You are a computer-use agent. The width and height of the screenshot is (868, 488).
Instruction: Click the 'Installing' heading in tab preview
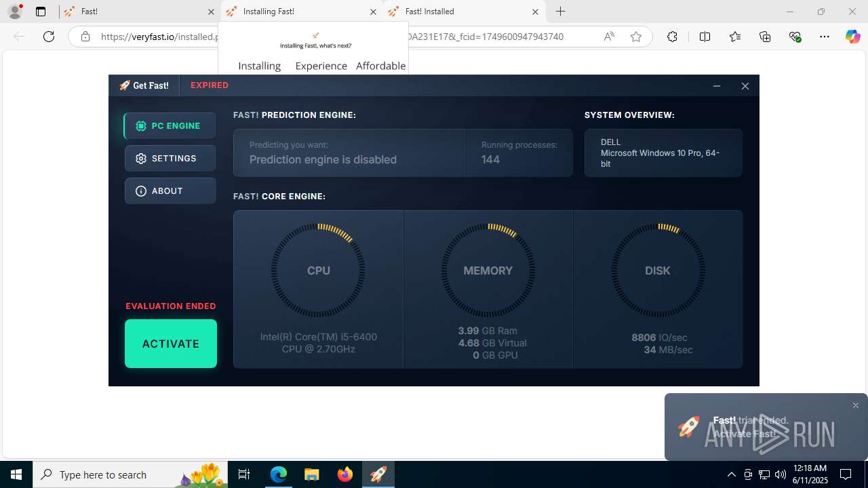pyautogui.click(x=260, y=66)
